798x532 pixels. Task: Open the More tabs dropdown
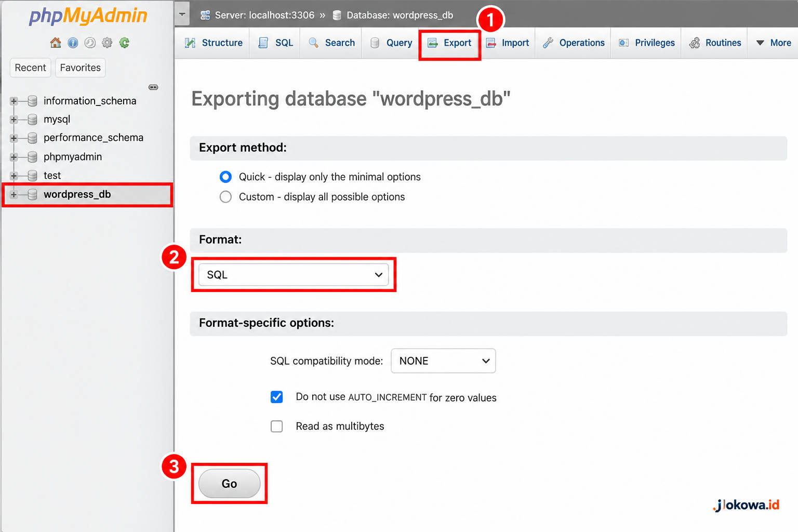click(x=774, y=43)
